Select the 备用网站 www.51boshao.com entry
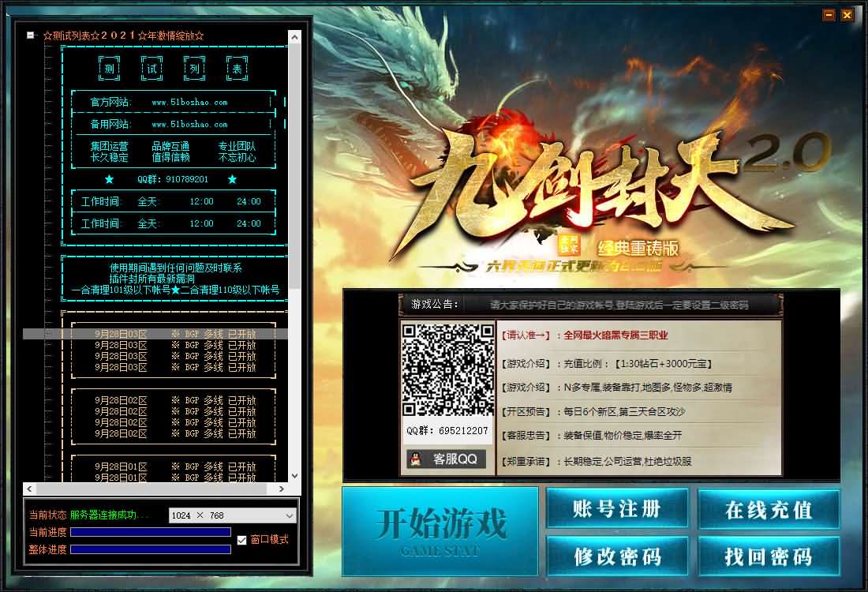Screen dimensions: 868x592 pos(174,124)
